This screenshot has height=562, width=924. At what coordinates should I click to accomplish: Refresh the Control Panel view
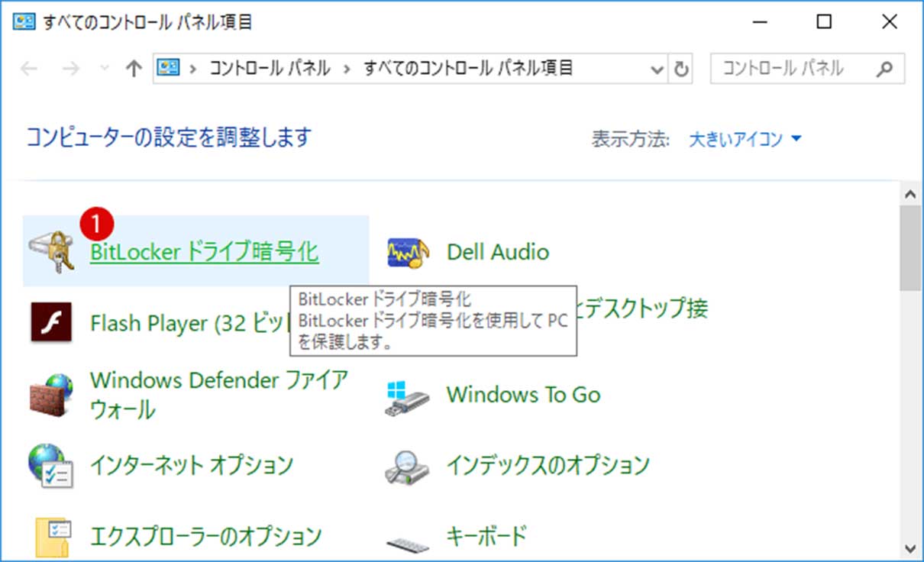point(680,69)
